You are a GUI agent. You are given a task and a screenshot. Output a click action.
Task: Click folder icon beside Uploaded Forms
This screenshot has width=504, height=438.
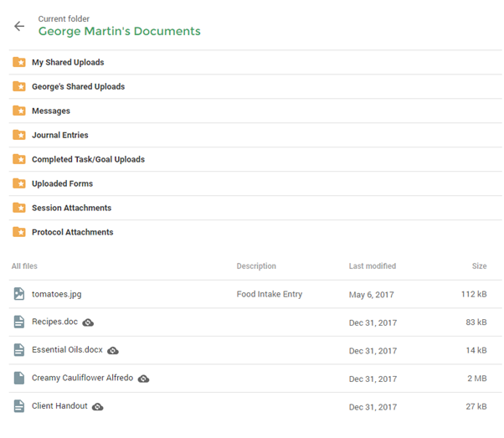coord(19,183)
